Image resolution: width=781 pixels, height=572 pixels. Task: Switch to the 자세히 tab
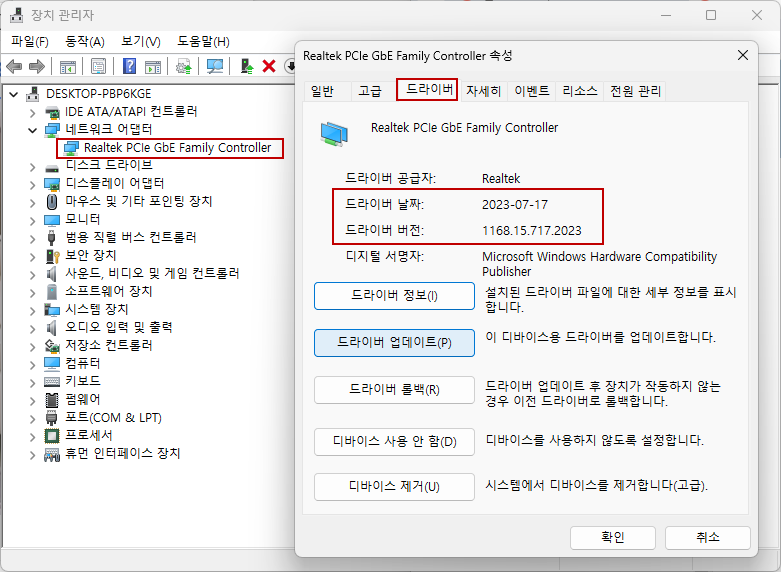click(483, 91)
